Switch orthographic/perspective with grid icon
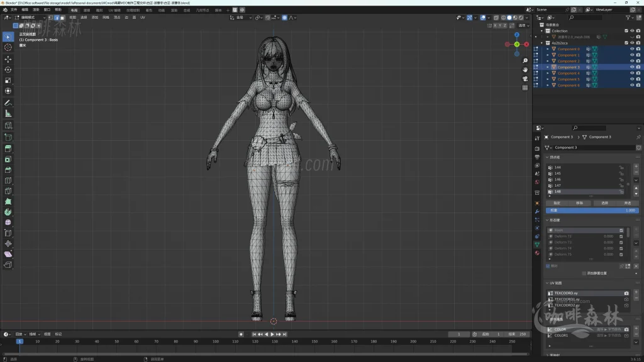644x362 pixels. click(x=525, y=88)
